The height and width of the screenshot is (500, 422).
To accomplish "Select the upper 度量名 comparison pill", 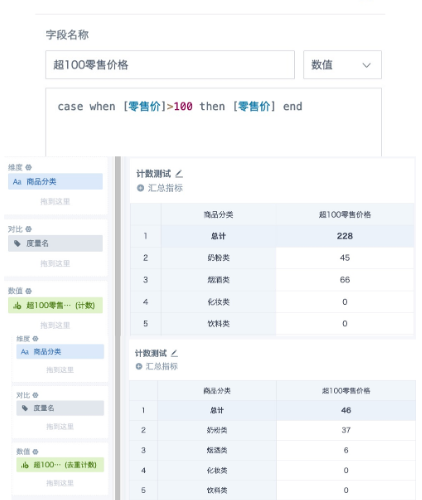I will (55, 243).
